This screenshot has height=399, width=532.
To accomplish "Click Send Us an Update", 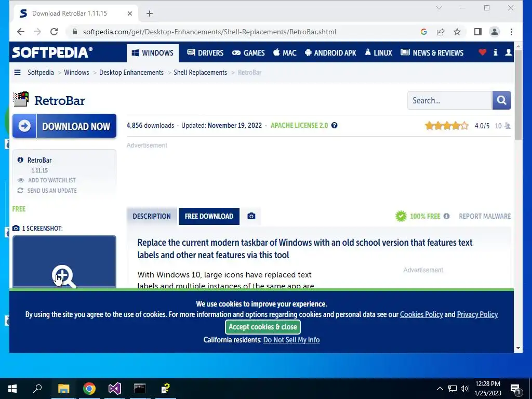I will coord(47,191).
